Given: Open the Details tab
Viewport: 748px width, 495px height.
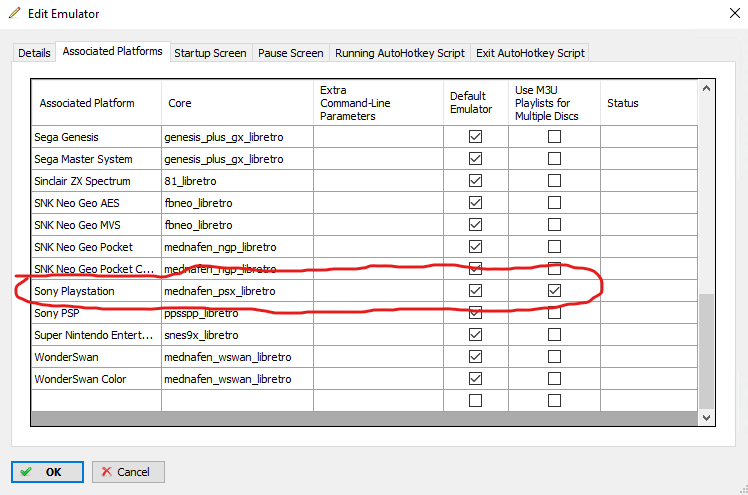Looking at the screenshot, I should point(34,53).
